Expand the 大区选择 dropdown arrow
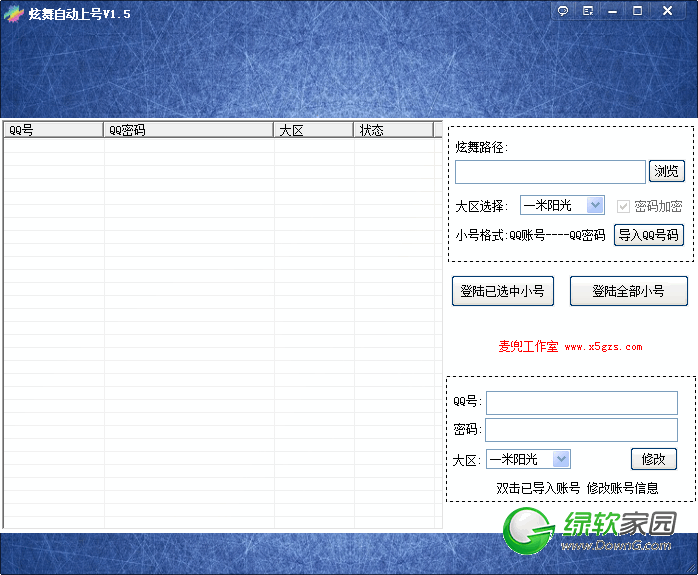Screen dimensions: 698x575 [595, 205]
